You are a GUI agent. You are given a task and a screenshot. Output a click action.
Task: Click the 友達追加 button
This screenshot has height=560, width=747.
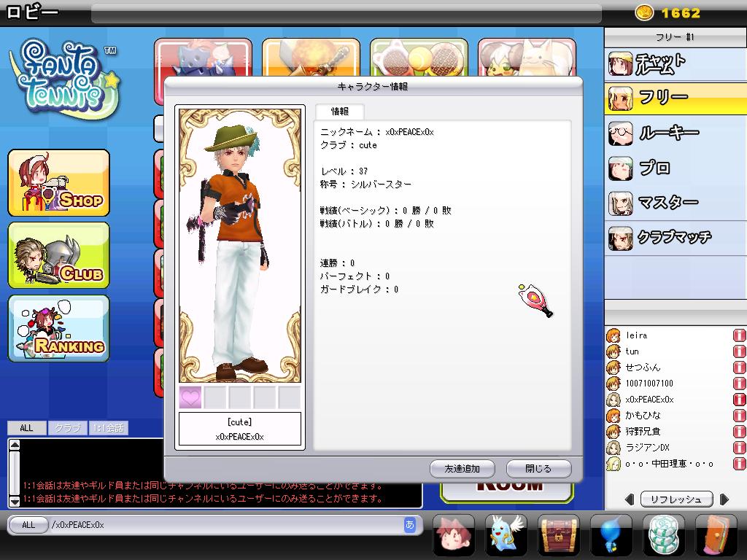click(x=462, y=468)
